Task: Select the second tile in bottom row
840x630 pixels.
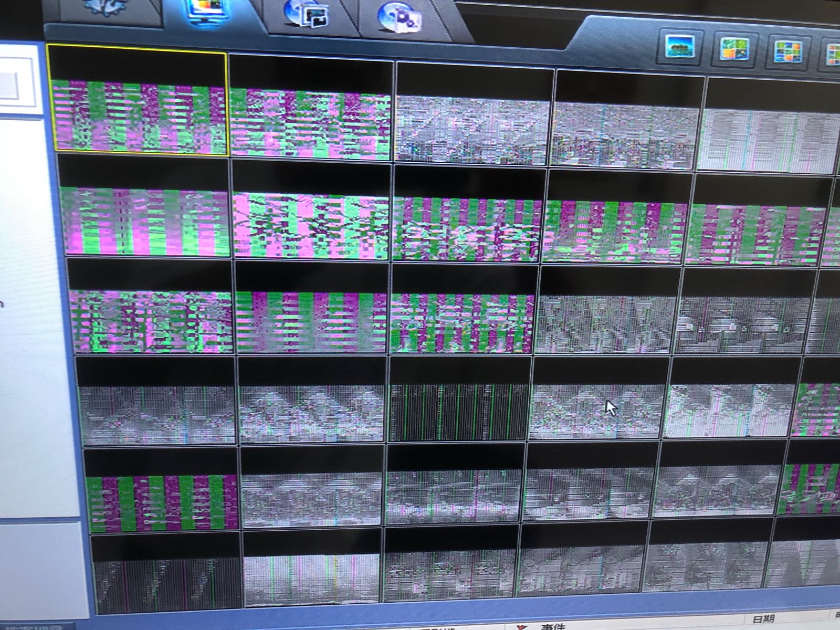Action: point(311,566)
